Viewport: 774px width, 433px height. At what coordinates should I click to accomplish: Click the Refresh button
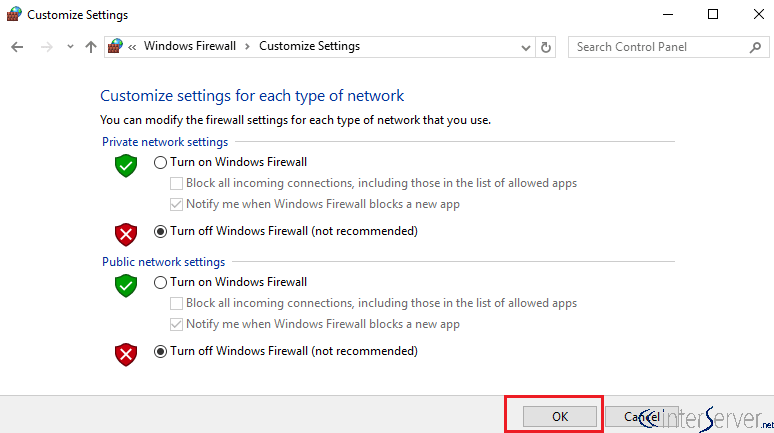(x=545, y=47)
